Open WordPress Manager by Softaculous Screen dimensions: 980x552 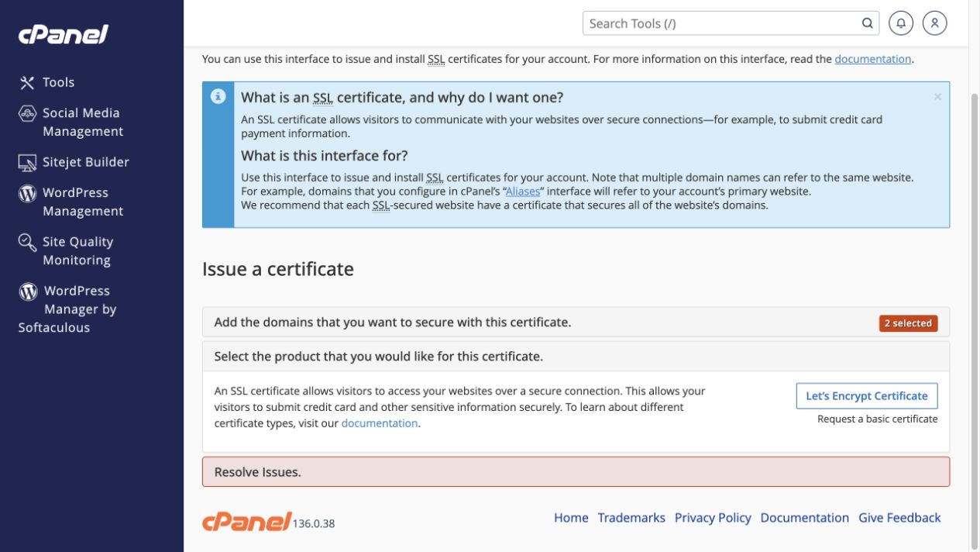[x=67, y=309]
